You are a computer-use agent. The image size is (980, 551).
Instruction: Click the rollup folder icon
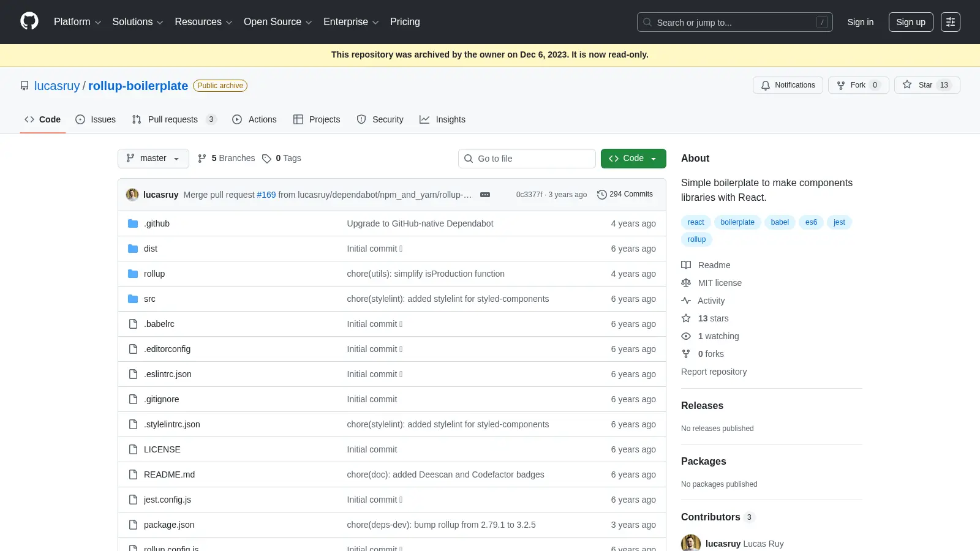133,274
